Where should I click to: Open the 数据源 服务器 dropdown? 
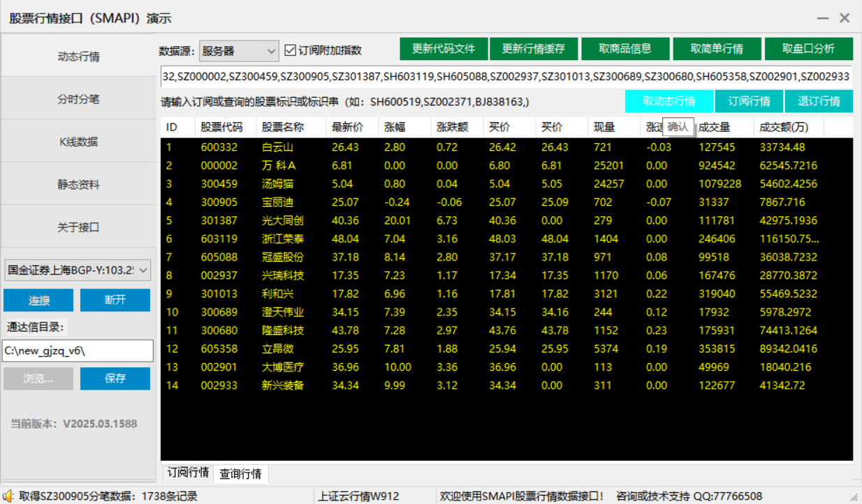(x=239, y=50)
